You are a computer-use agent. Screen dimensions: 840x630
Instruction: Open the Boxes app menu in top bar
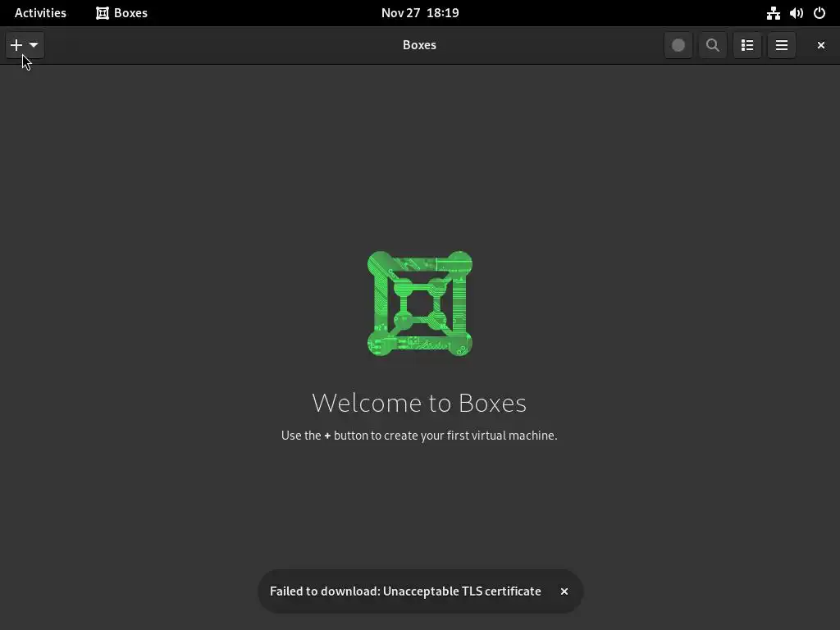click(121, 13)
